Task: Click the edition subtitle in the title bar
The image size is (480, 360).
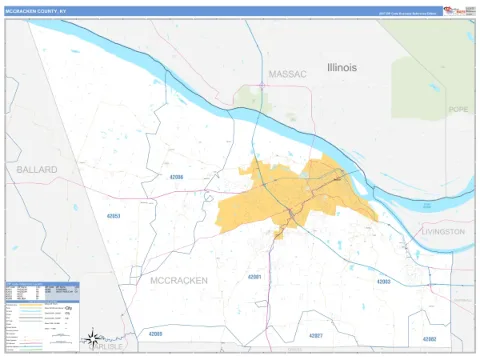Action: (407, 14)
